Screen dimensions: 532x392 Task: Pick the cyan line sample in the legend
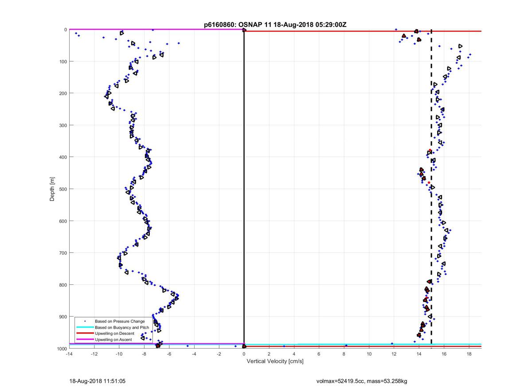[x=85, y=327]
